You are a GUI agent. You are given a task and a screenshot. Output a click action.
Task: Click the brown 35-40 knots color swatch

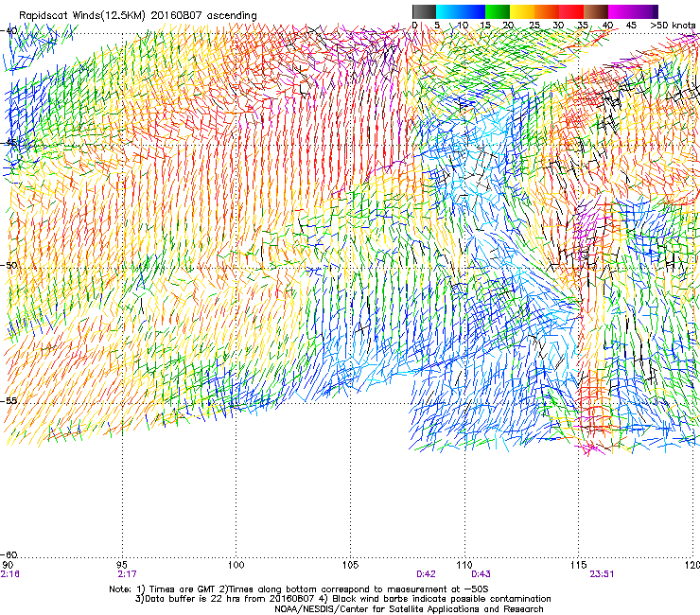pyautogui.click(x=596, y=11)
